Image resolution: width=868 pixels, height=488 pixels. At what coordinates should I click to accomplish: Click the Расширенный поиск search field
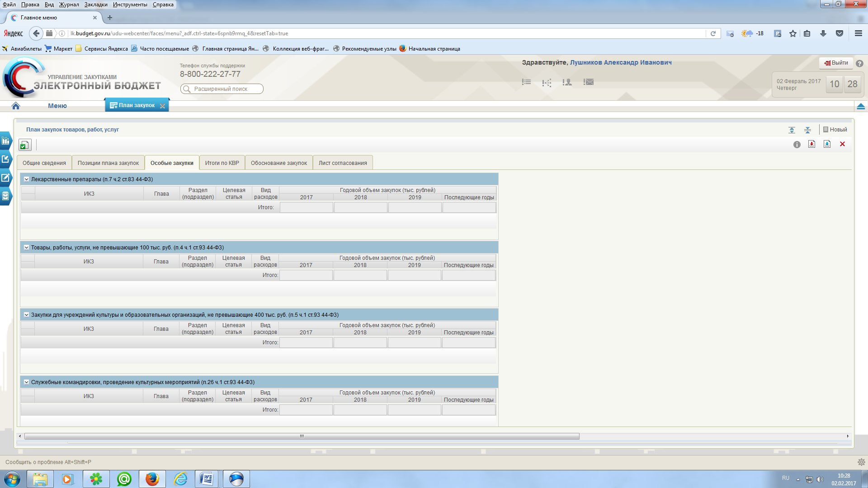pyautogui.click(x=222, y=89)
